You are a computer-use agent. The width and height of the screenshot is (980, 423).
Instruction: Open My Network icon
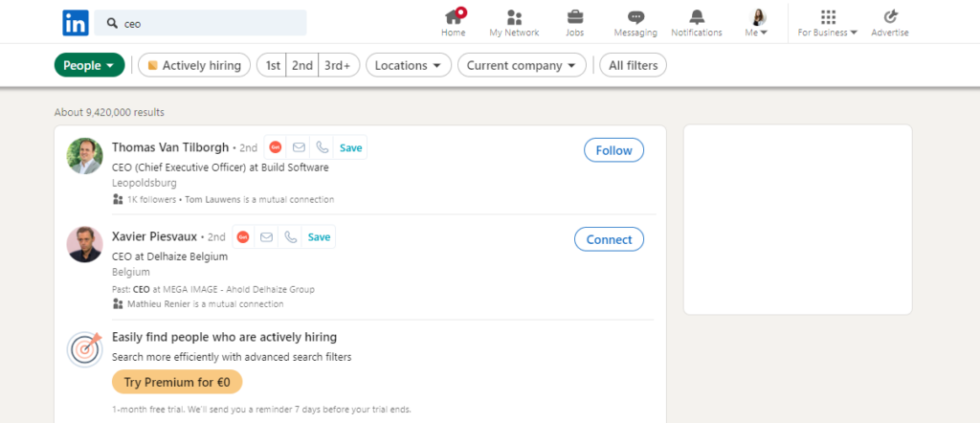point(514,17)
